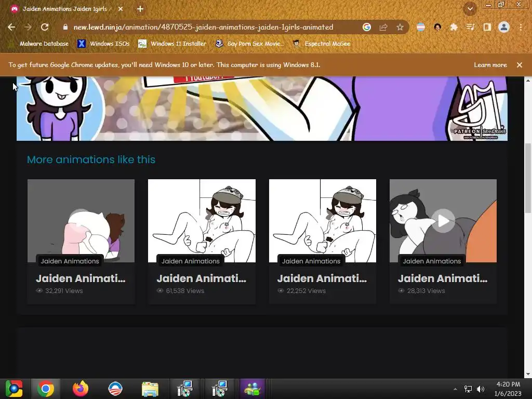Select the Jaiden Animations browser tab
The height and width of the screenshot is (399, 532).
pos(65,9)
